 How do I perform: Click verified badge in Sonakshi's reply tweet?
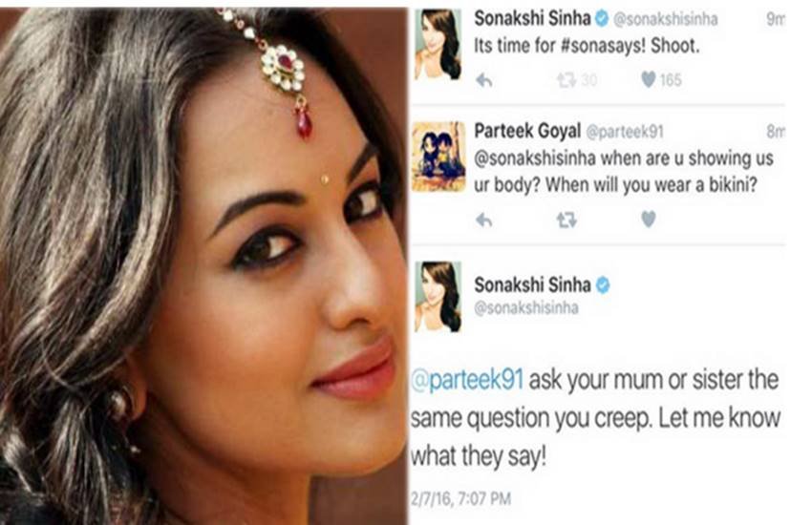pos(602,285)
